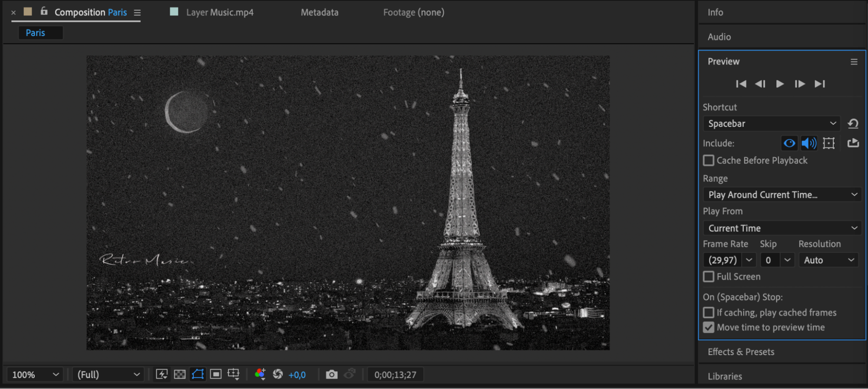Toggle video inclusion eye icon in Preview
Viewport: 868px width, 389px height.
click(x=789, y=143)
